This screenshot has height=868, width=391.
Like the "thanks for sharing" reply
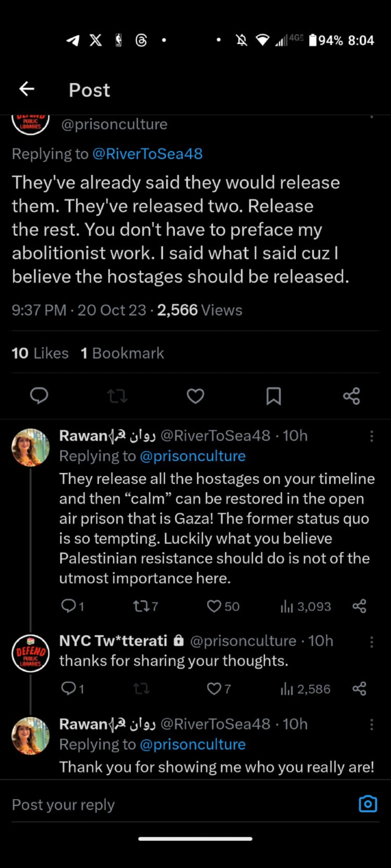(214, 688)
